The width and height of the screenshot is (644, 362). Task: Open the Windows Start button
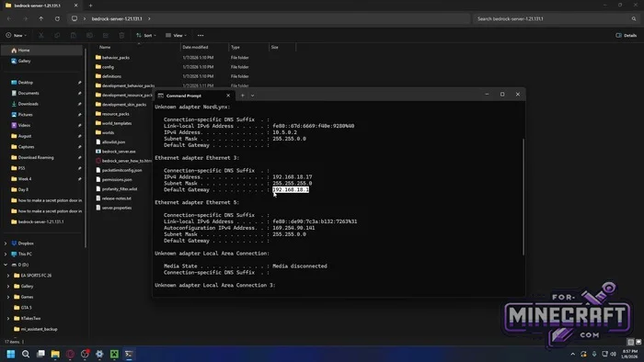point(11,354)
